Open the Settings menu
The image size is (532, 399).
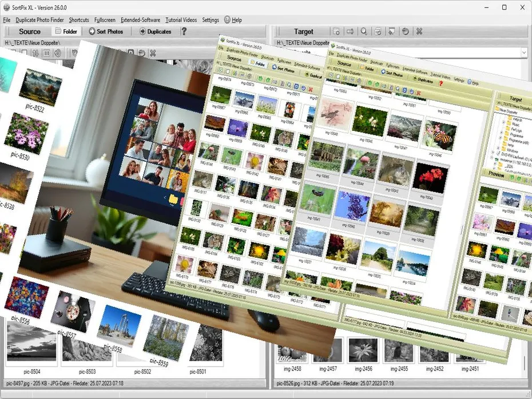point(211,19)
